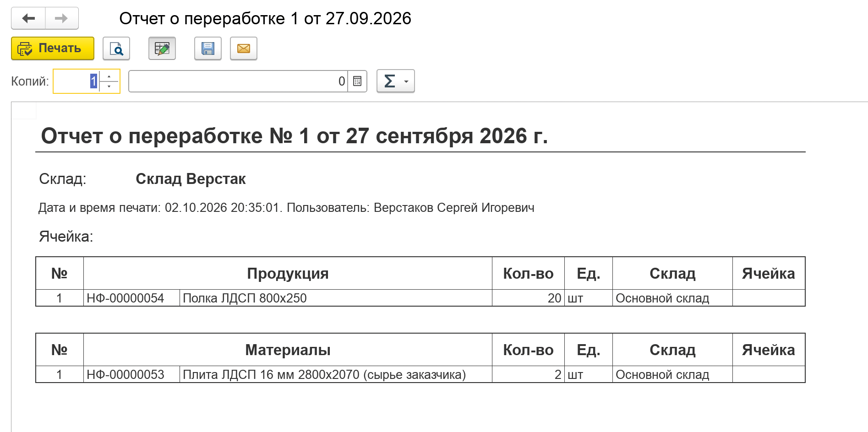Click the Печать button
Viewport: 868px width, 432px height.
(x=53, y=49)
